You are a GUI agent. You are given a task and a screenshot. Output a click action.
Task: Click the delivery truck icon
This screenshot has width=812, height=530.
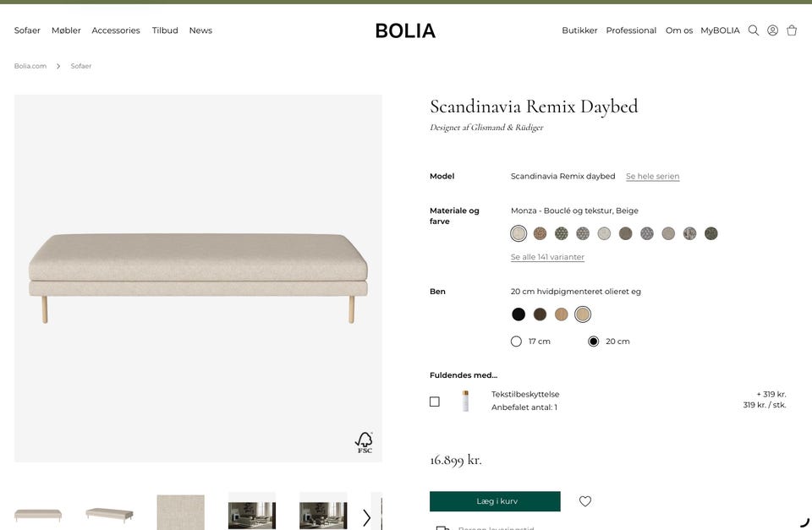point(442,527)
